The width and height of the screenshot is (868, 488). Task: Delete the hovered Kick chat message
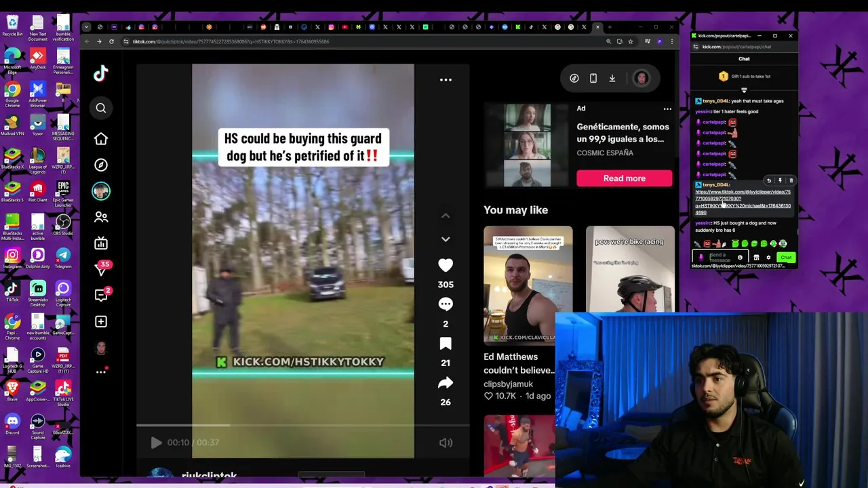pos(791,181)
